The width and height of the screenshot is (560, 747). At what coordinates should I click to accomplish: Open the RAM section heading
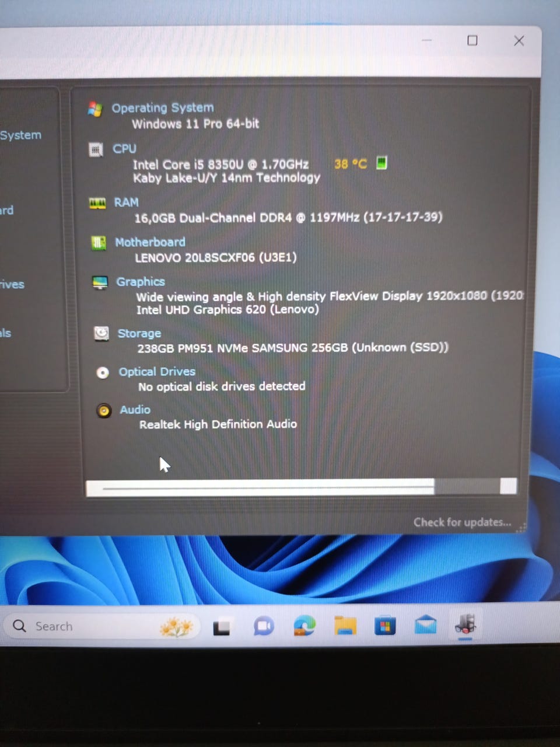126,203
